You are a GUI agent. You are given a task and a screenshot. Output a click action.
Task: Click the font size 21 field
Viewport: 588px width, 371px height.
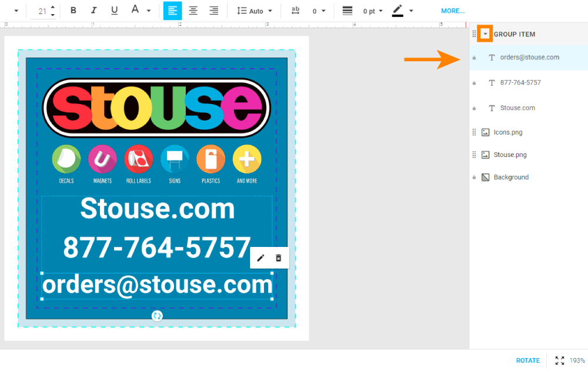[42, 11]
